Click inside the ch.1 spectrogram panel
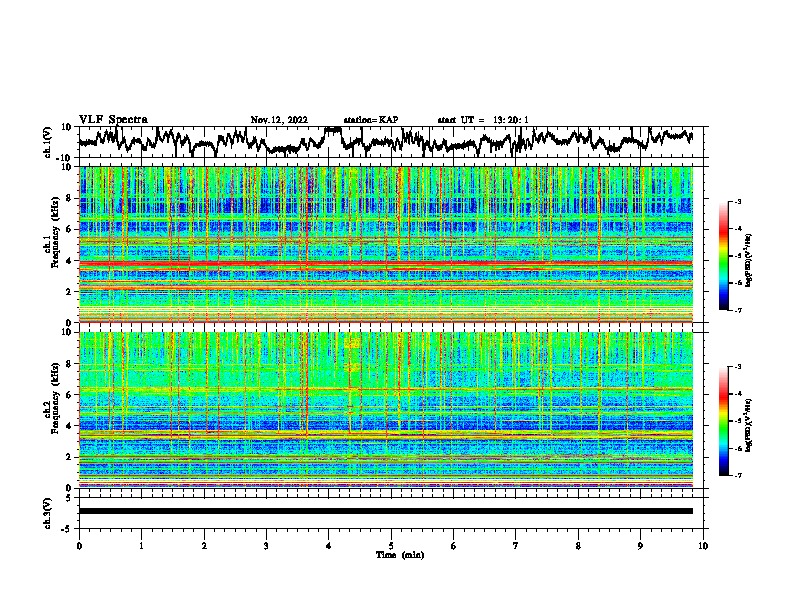 pyautogui.click(x=385, y=244)
